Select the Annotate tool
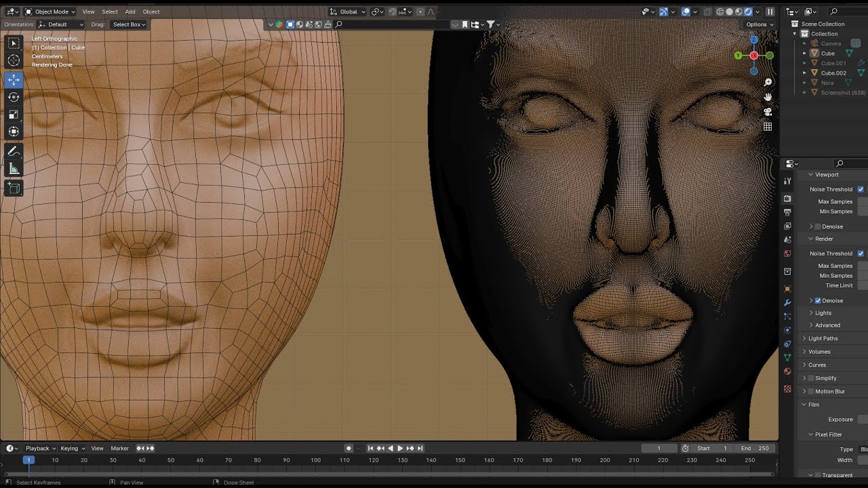This screenshot has width=868, height=488. click(x=14, y=152)
